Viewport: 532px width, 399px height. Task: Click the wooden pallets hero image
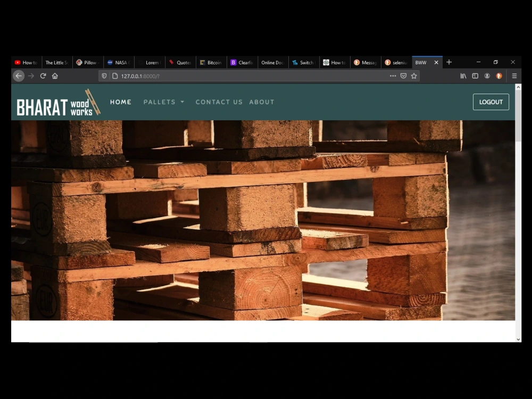tap(263, 220)
